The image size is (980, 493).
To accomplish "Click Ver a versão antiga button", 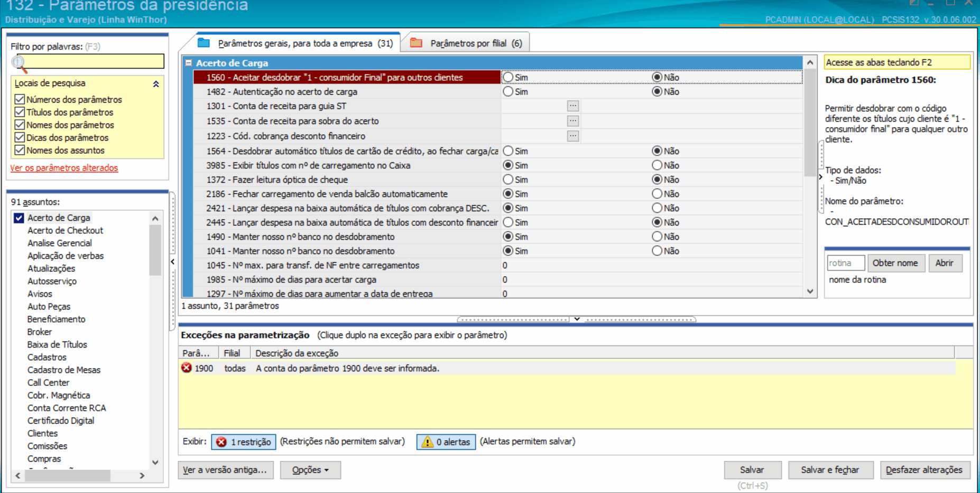I will pos(225,470).
